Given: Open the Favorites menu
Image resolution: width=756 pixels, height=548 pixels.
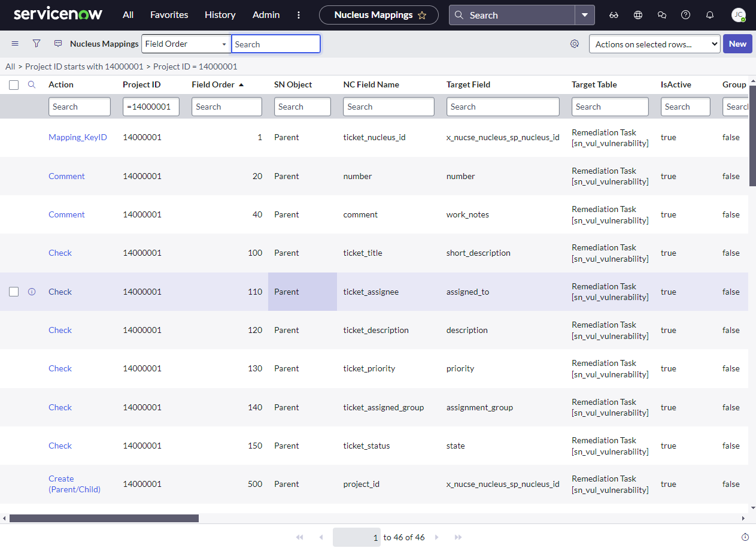Looking at the screenshot, I should tap(169, 15).
